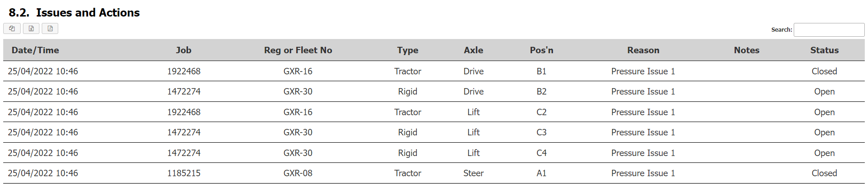Sort table by Reason column header
Viewport: 868px width, 184px height.
[x=643, y=50]
